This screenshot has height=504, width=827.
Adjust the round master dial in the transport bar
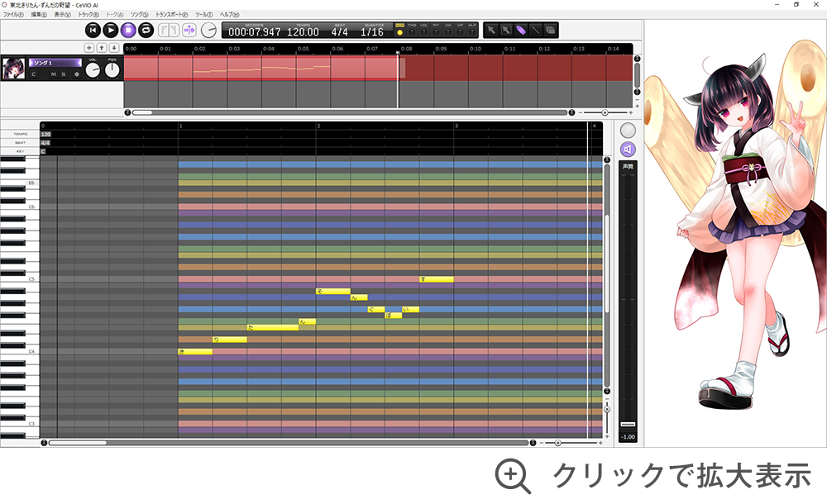[x=209, y=30]
